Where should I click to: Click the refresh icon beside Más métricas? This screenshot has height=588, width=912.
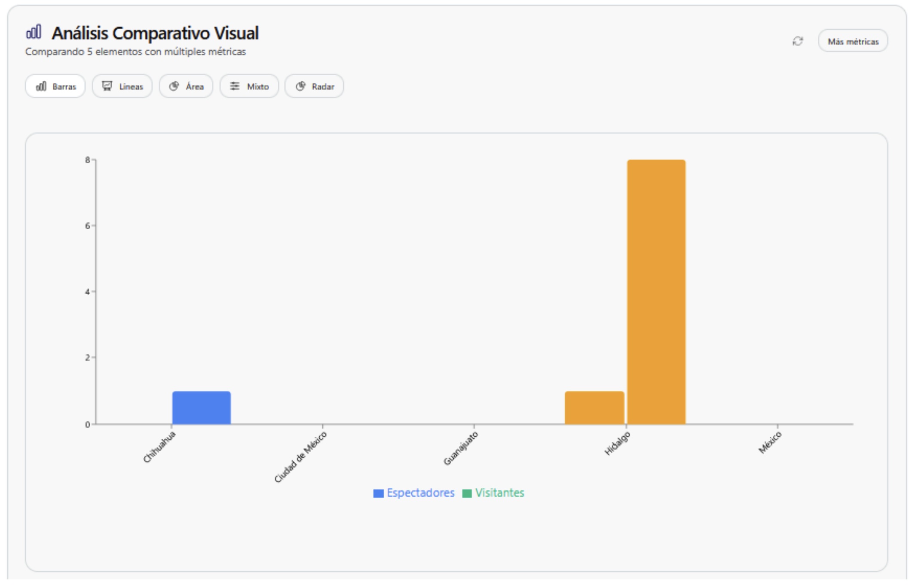(798, 41)
